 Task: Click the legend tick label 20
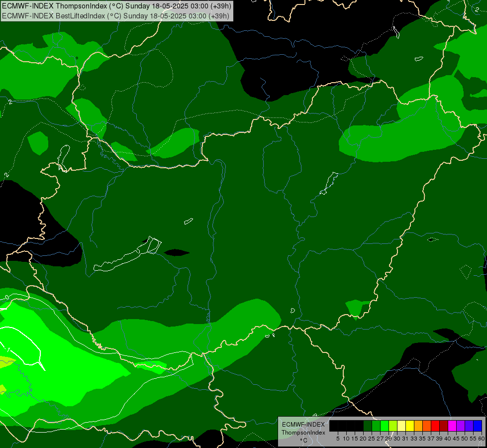(363, 439)
